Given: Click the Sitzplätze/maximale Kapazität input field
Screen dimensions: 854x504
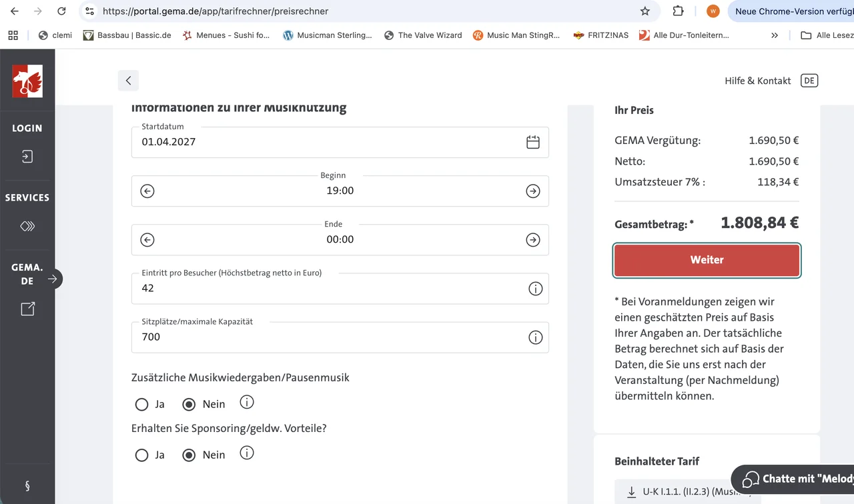Looking at the screenshot, I should (327, 337).
